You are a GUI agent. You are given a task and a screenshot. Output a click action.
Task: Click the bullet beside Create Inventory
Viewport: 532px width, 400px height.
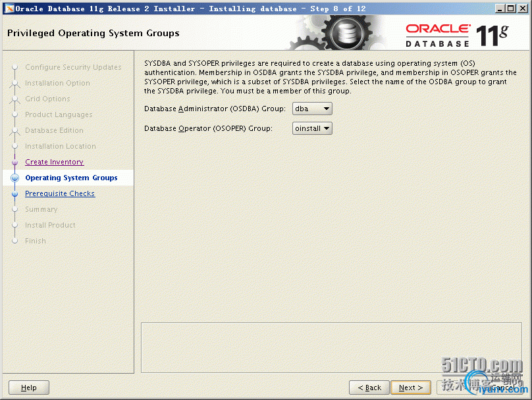coord(14,162)
